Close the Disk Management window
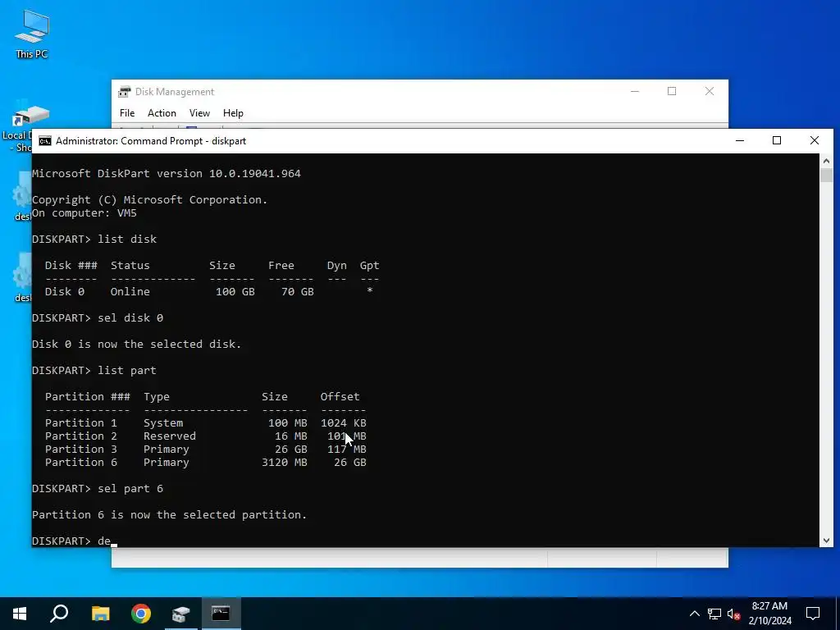This screenshot has height=630, width=840. point(710,92)
